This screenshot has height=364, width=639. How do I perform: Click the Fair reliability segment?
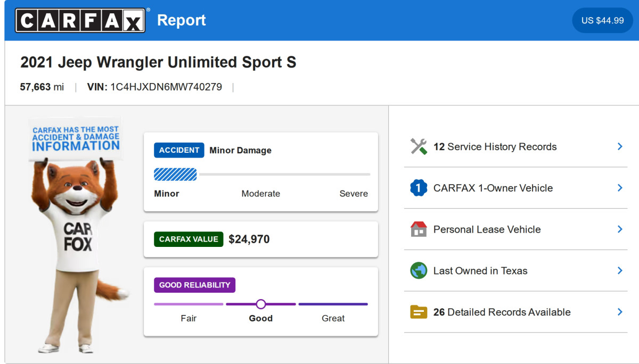189,304
